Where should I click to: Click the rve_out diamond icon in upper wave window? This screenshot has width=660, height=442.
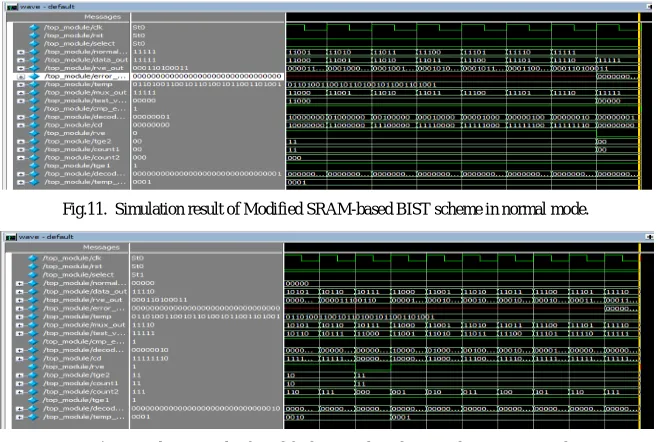[34, 68]
